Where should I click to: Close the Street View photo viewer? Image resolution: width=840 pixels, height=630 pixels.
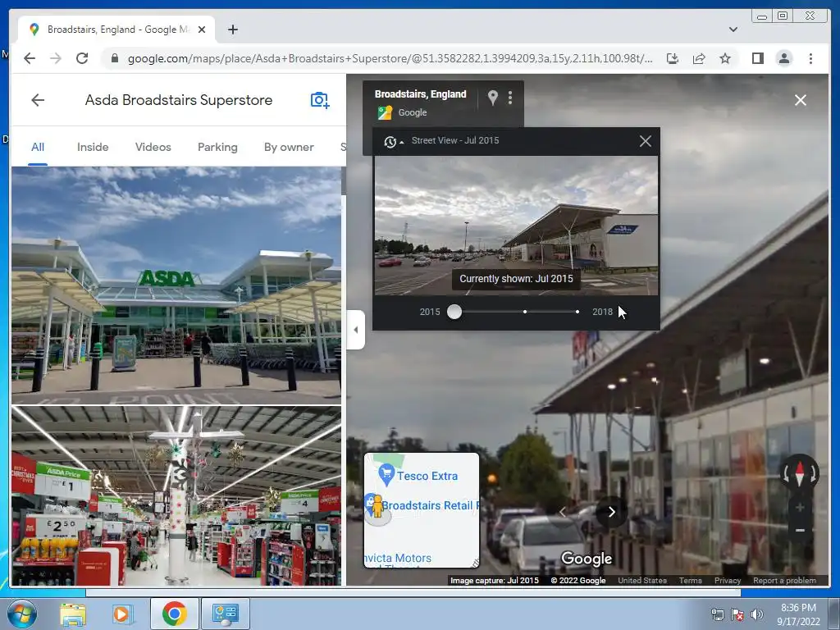click(x=801, y=100)
